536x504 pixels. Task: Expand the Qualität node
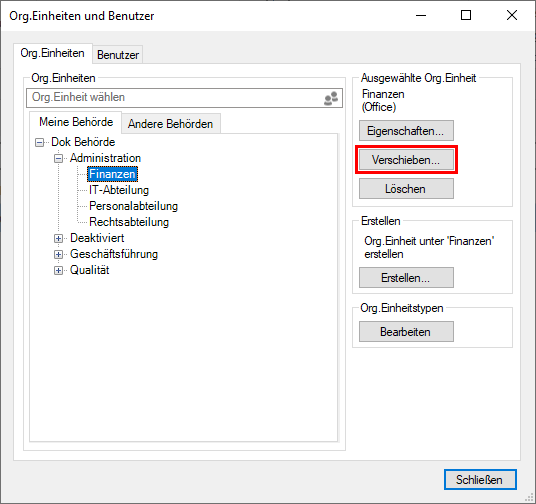pos(58,270)
